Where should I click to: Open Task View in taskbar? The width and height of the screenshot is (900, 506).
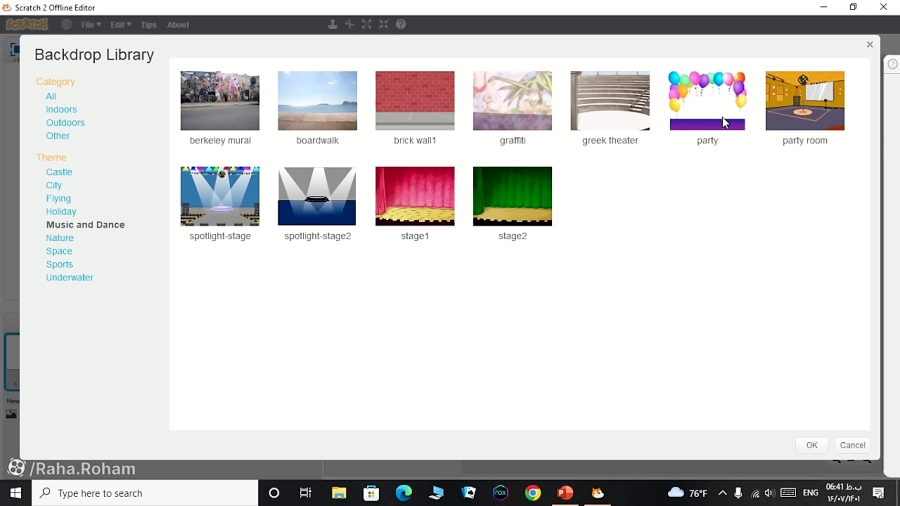[305, 493]
